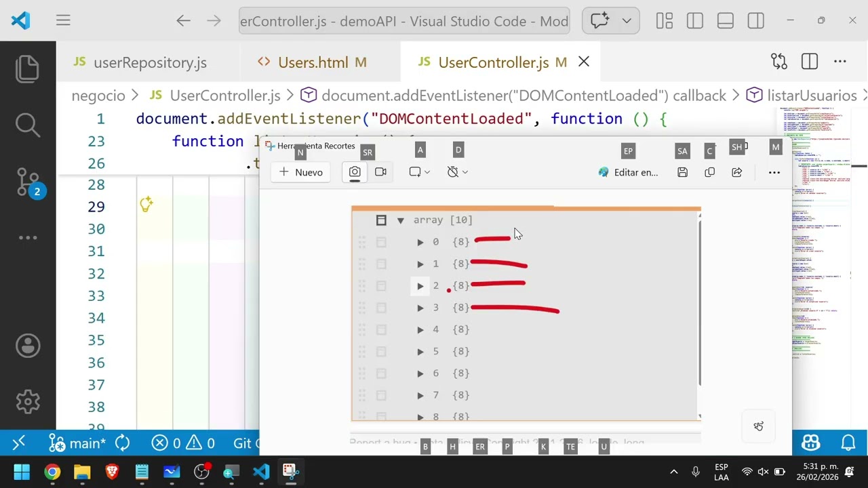Viewport: 868px width, 488px height.
Task: Open the Customize Layout control
Action: (x=664, y=20)
